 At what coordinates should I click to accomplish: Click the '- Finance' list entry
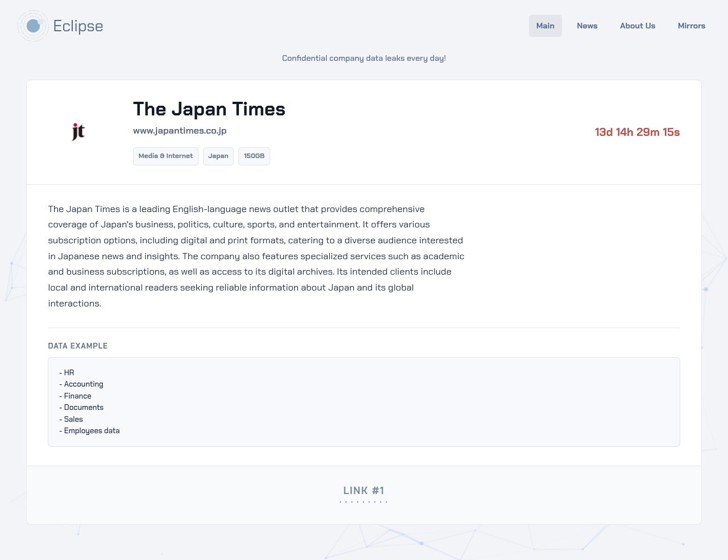point(75,396)
